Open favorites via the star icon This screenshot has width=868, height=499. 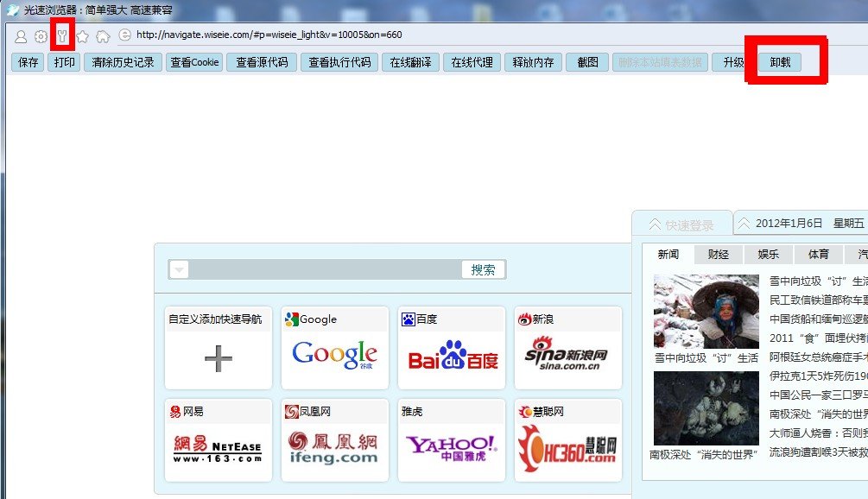point(80,37)
